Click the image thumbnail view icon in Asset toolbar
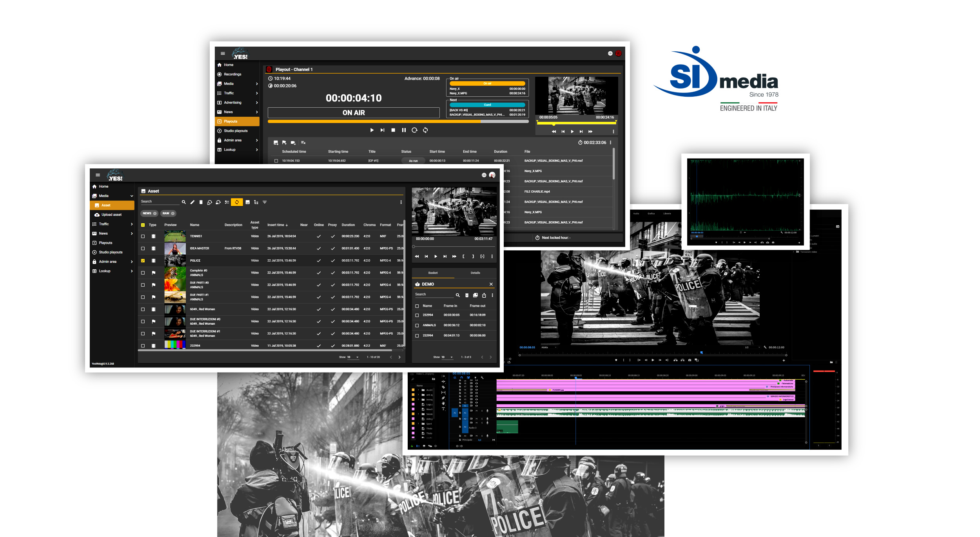Image resolution: width=980 pixels, height=537 pixels. point(247,202)
